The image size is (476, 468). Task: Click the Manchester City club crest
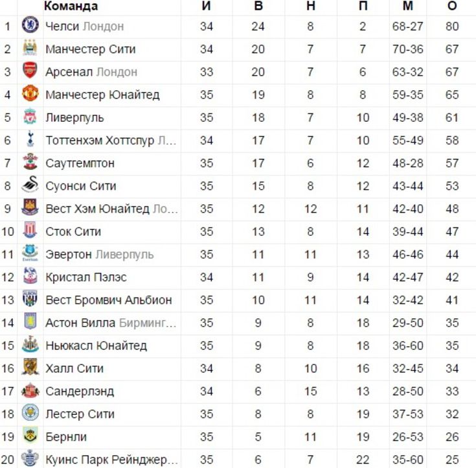coord(30,48)
